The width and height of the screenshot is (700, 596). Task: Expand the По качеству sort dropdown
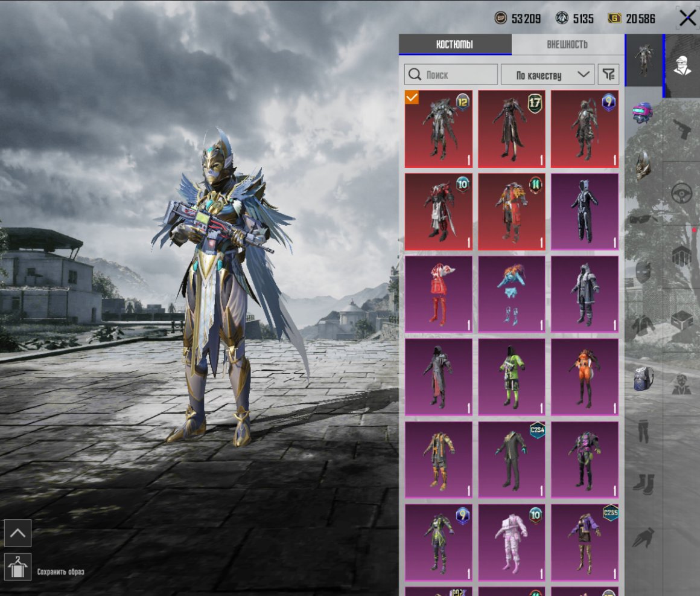547,75
